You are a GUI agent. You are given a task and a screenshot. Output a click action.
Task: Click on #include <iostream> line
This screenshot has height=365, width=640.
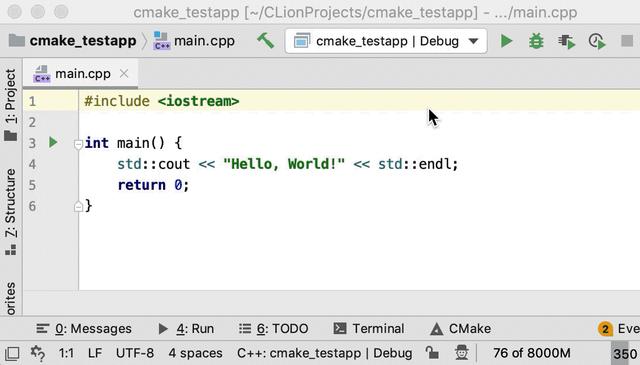(162, 101)
